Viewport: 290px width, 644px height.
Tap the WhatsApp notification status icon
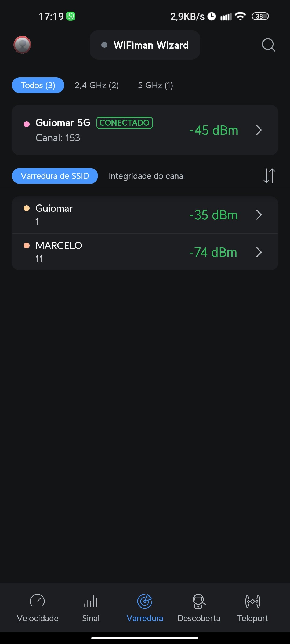tap(71, 16)
